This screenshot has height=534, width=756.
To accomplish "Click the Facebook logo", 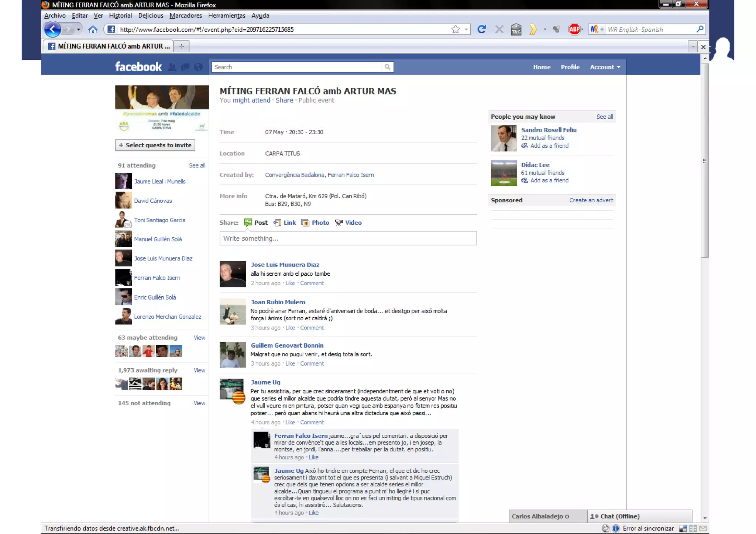I will pyautogui.click(x=138, y=67).
